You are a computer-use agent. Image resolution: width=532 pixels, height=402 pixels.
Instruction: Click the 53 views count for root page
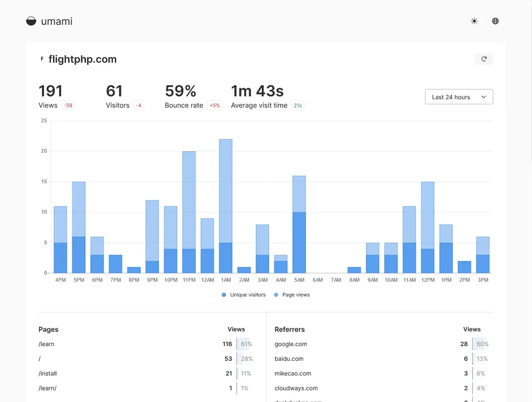pyautogui.click(x=229, y=358)
